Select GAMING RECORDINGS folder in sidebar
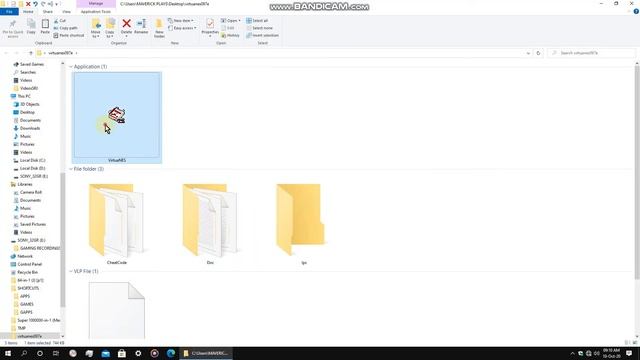 pos(39,248)
